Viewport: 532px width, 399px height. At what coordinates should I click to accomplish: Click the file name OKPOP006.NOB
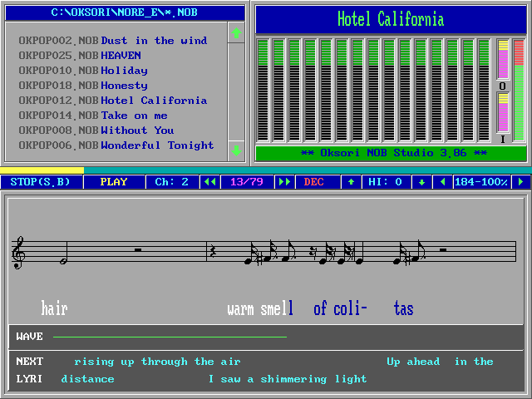[59, 145]
